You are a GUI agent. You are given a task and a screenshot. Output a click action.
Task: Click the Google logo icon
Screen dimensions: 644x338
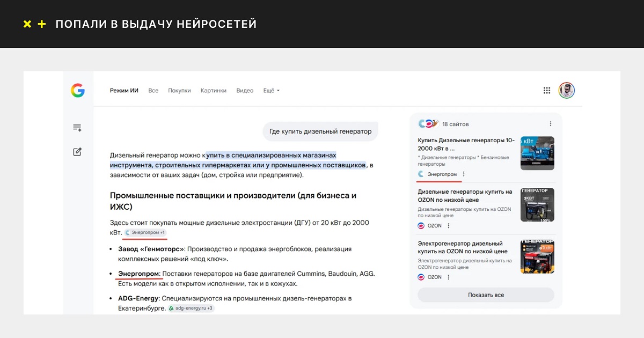pos(78,91)
